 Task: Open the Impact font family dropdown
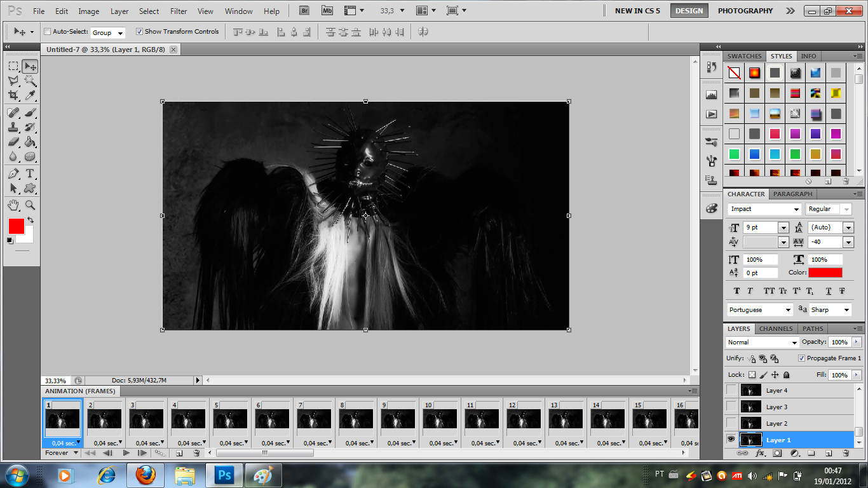[796, 209]
